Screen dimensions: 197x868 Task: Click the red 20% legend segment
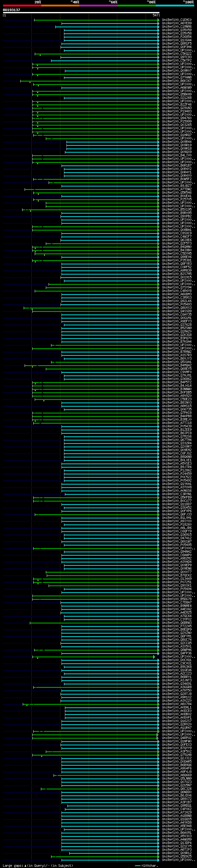click(x=22, y=6)
